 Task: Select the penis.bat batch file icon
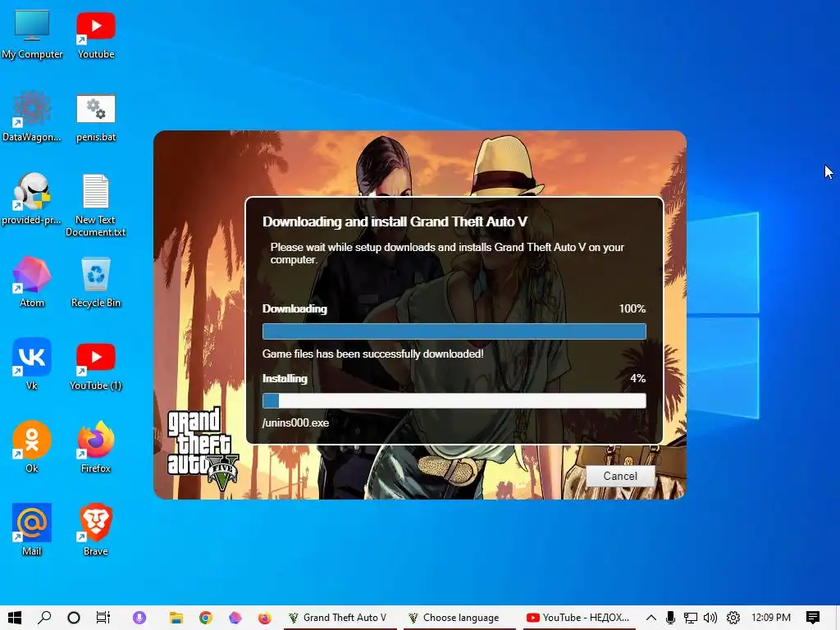click(x=96, y=116)
